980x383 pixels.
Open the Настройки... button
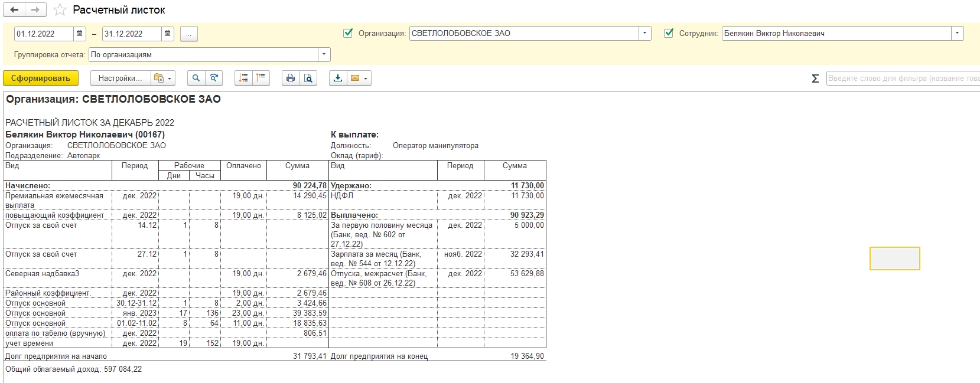(120, 78)
